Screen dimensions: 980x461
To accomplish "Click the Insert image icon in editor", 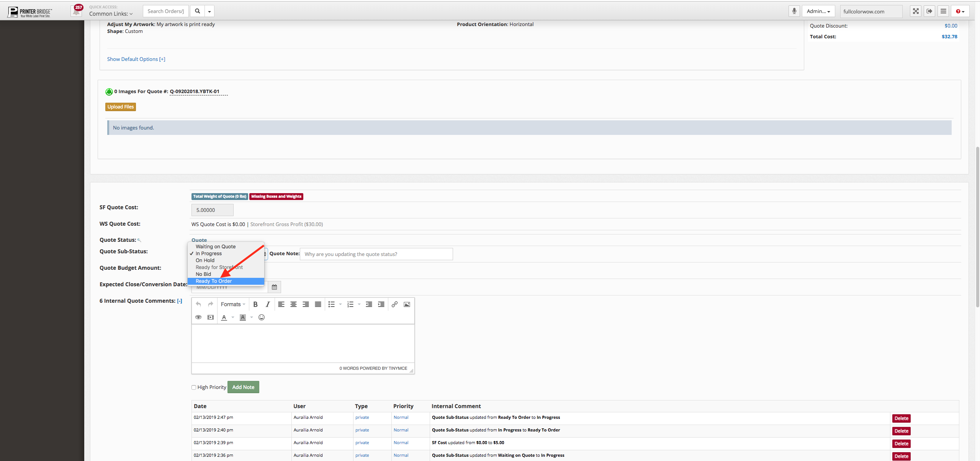I will click(407, 304).
